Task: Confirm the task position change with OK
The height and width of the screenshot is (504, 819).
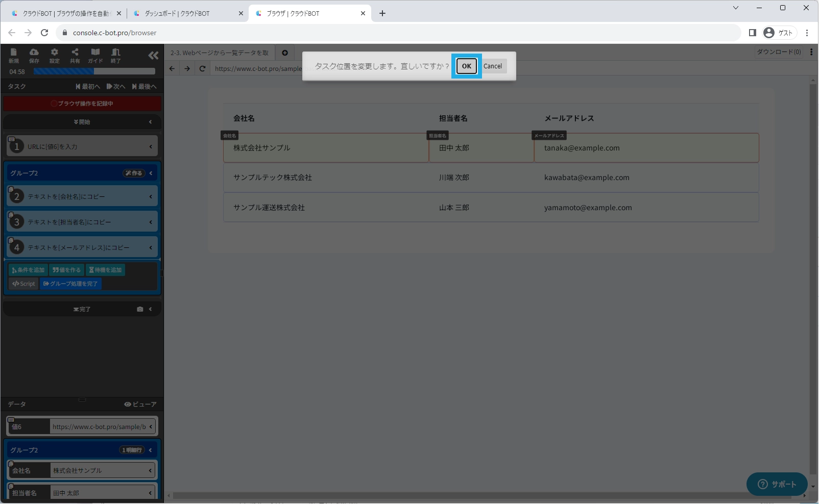Action: [466, 66]
